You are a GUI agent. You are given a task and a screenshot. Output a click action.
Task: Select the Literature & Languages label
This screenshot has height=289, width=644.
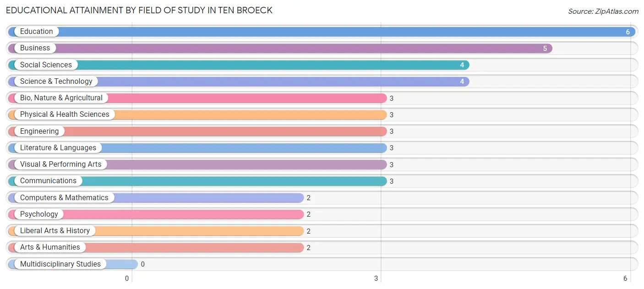58,148
